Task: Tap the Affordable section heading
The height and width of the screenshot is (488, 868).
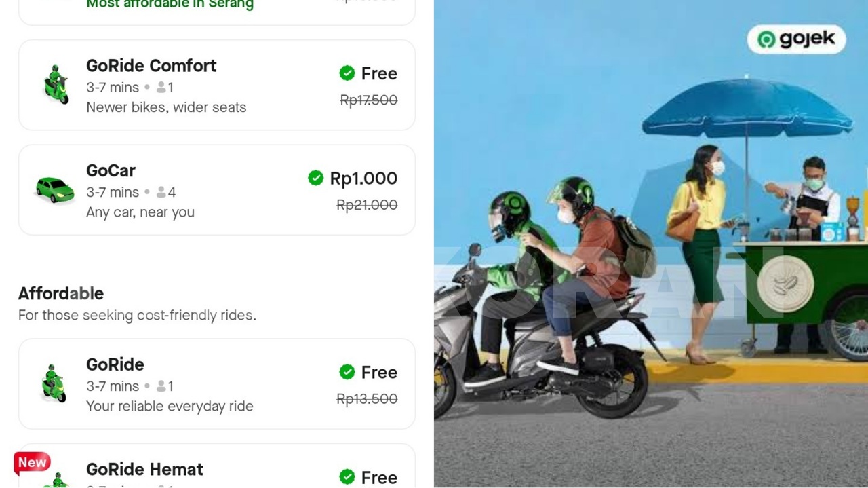Action: pyautogui.click(x=61, y=294)
